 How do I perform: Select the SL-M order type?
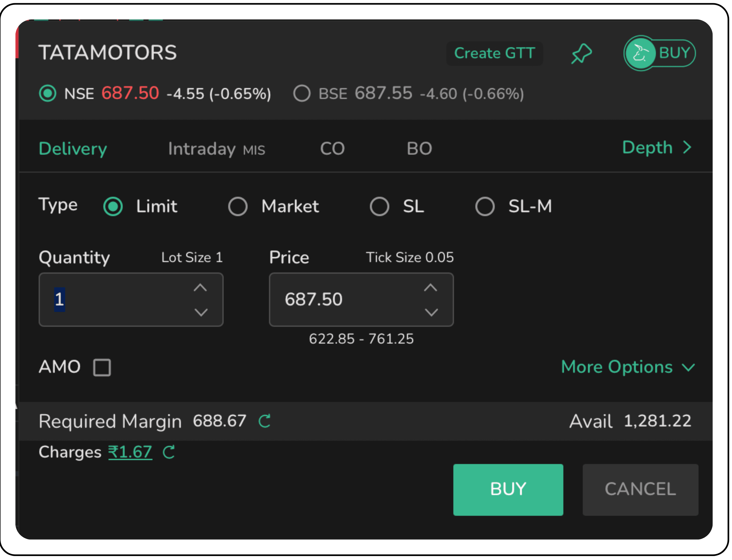(485, 206)
